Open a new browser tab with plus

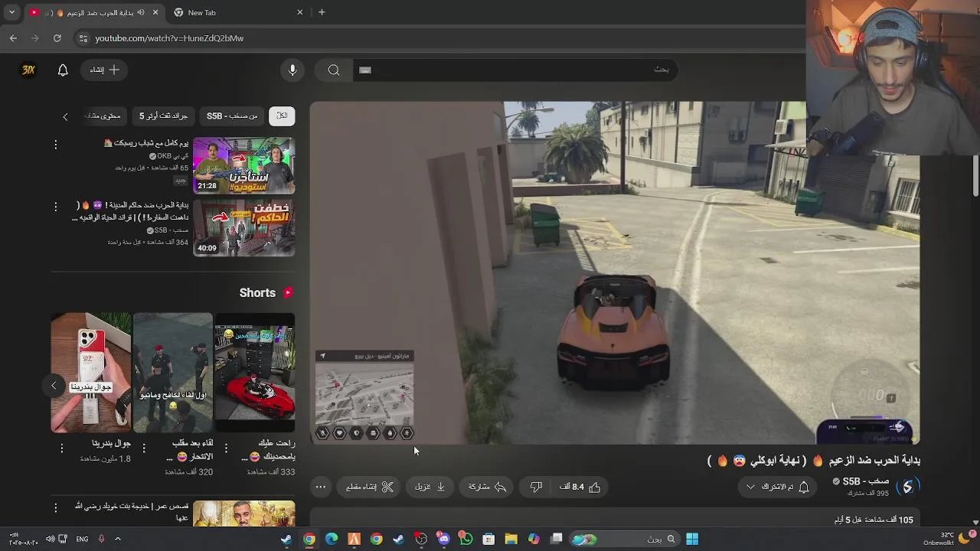point(322,12)
